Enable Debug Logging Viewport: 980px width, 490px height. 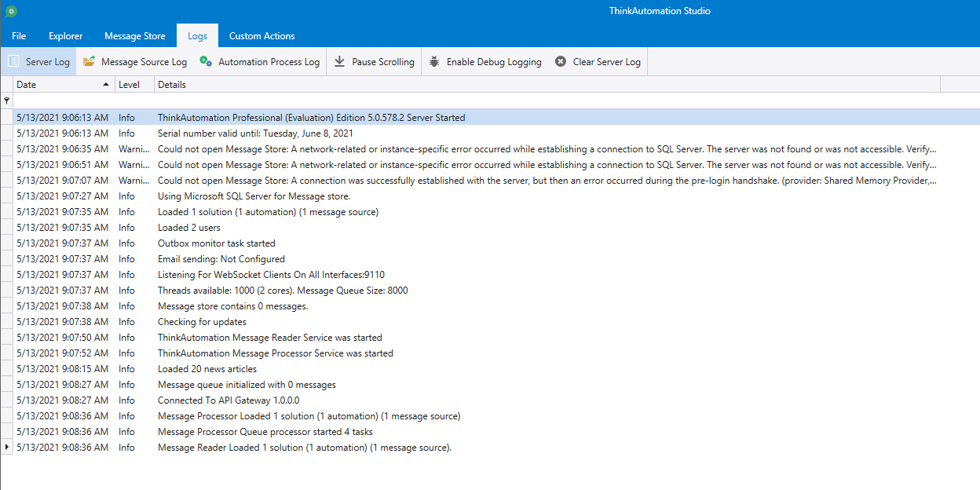(485, 62)
